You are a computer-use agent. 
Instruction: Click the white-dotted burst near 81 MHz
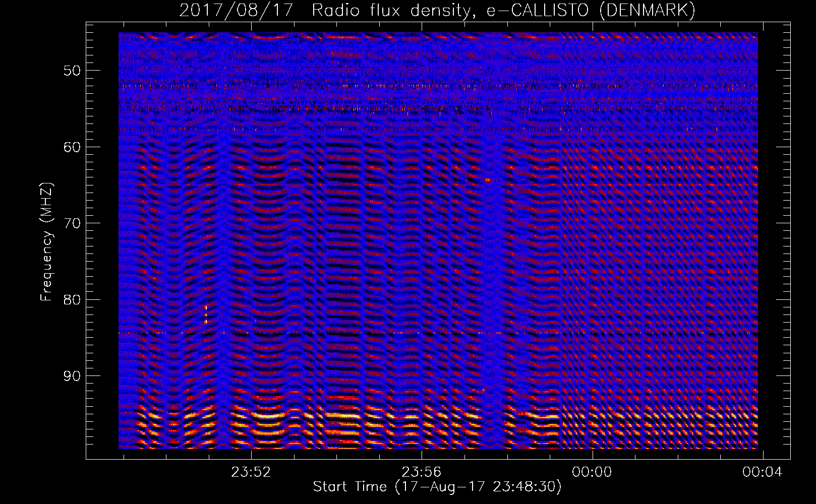click(206, 313)
